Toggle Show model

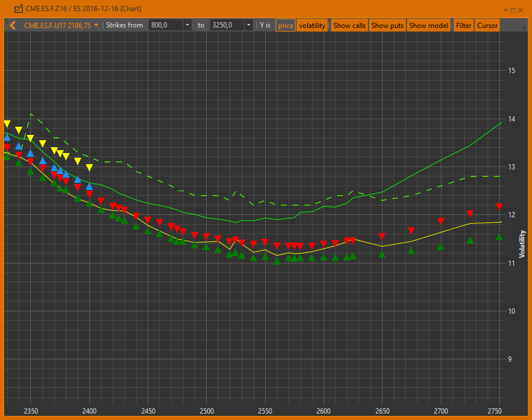[429, 26]
